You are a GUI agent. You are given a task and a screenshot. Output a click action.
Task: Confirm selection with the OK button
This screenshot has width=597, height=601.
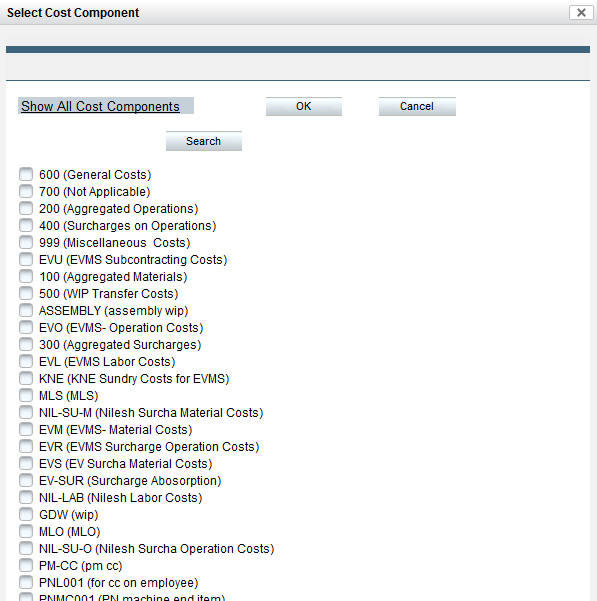click(x=304, y=106)
